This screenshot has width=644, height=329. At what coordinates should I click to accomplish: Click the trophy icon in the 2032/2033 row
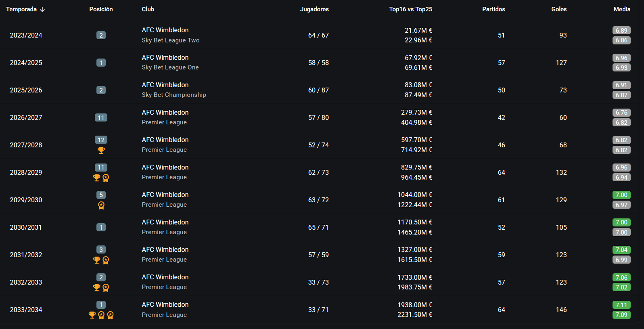[x=96, y=287]
